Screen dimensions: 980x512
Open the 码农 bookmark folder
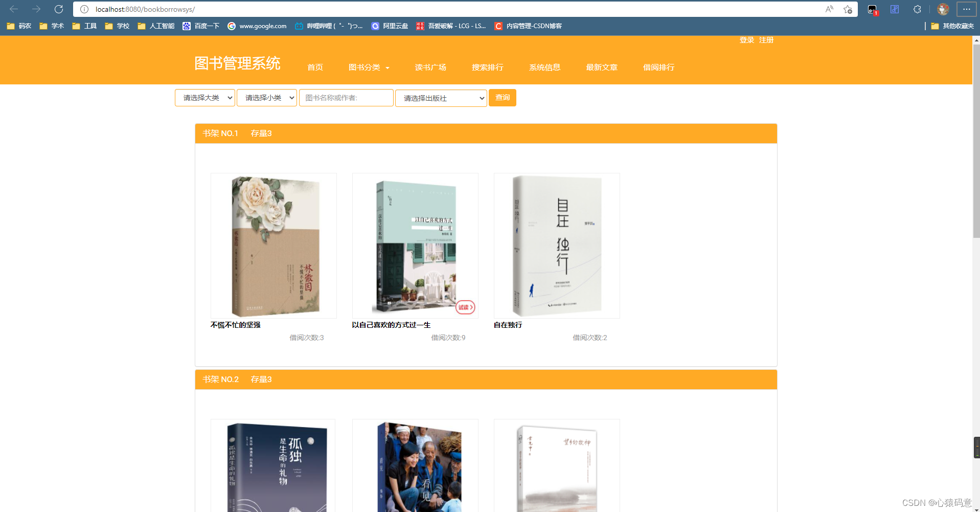(x=19, y=26)
